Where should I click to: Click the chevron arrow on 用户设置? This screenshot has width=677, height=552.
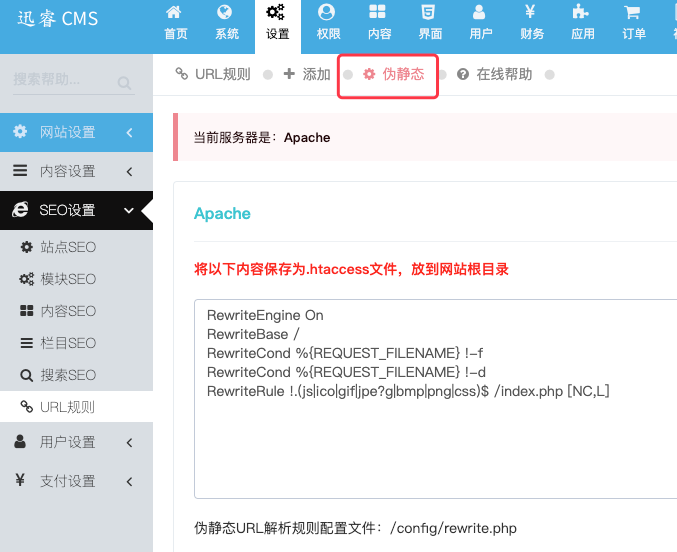(130, 443)
